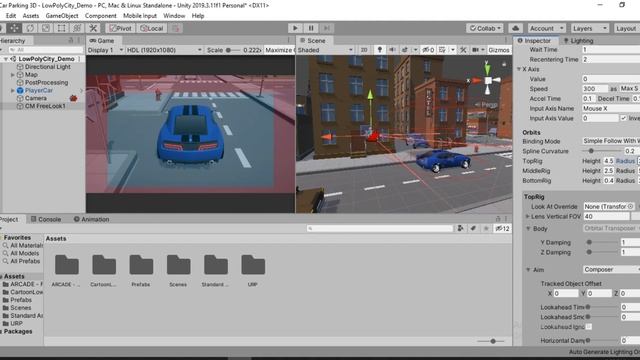
Task: Open the Window menu
Action: 174,16
